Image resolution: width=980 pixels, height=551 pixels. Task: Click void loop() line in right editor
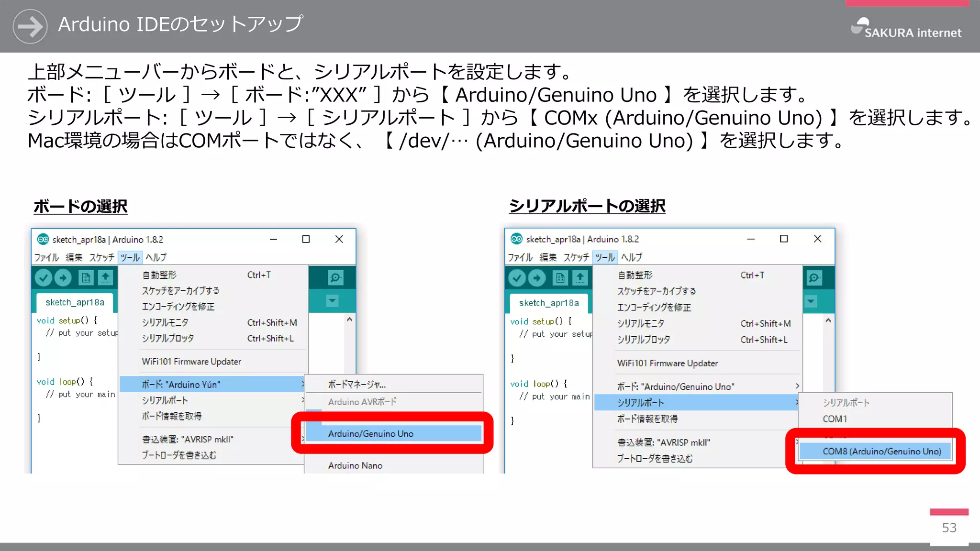click(539, 384)
